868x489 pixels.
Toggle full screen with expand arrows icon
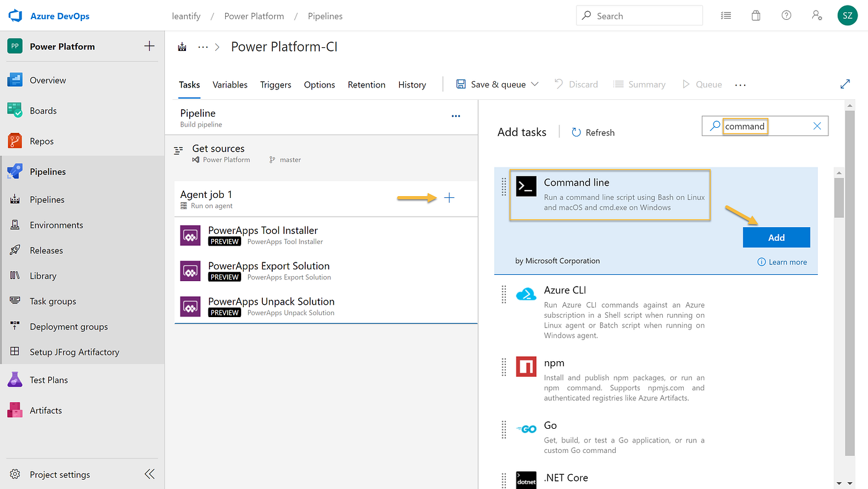pyautogui.click(x=845, y=84)
